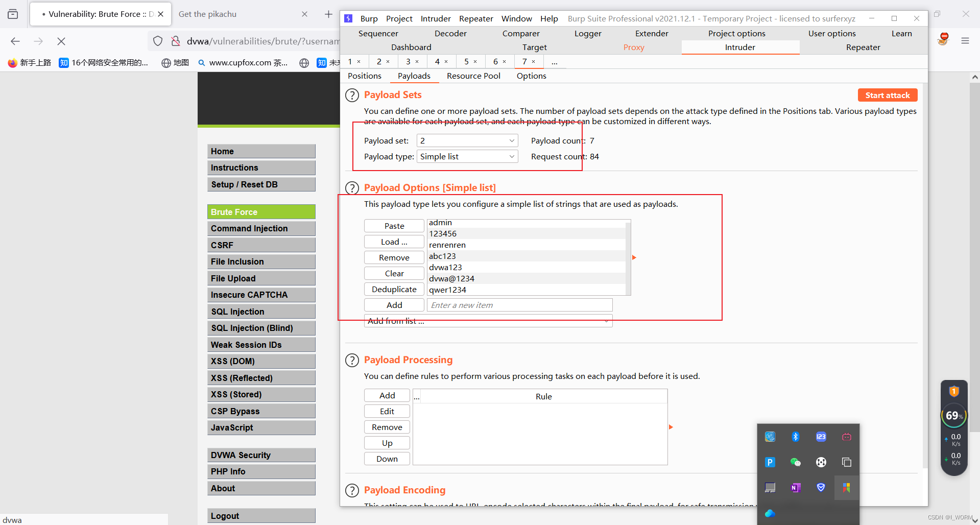980x525 pixels.
Task: Open Payload Sets help icon
Action: [352, 96]
